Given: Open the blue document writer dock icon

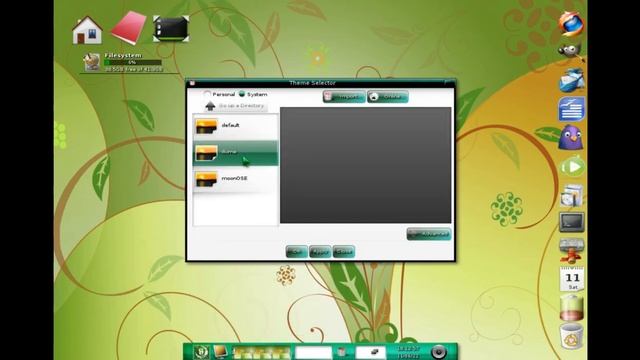Looking at the screenshot, I should pos(571,109).
